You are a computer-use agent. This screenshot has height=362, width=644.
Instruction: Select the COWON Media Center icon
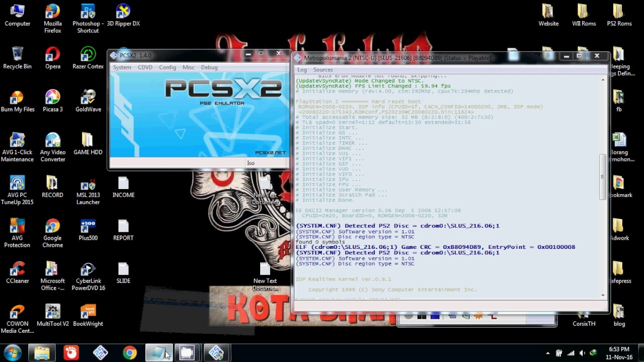18,319
